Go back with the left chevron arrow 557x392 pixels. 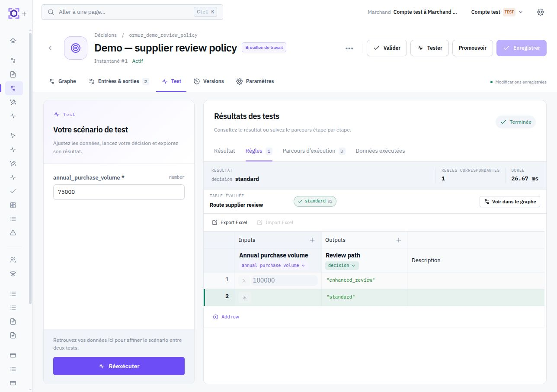(50, 48)
